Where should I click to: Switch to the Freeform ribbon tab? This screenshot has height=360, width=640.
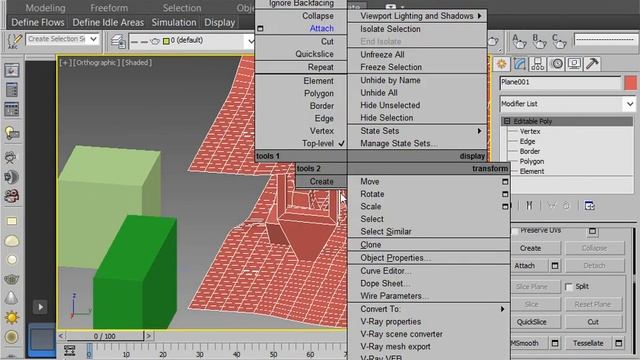pos(109,8)
